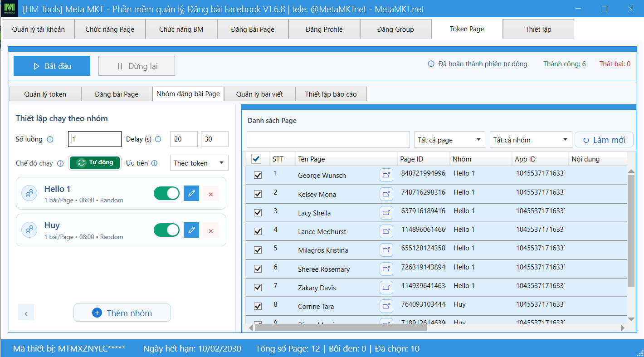Uncheck the Corrine Tara row checkbox
The width and height of the screenshot is (644, 357).
[x=258, y=306]
